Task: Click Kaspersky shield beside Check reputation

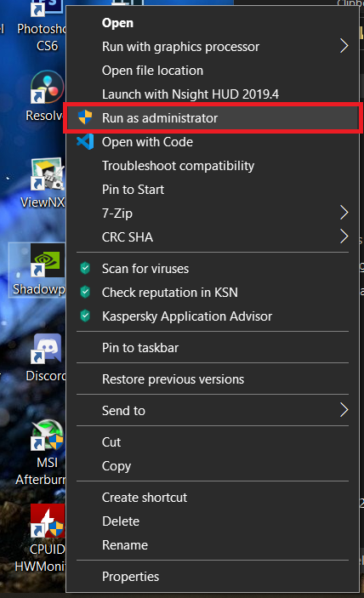Action: [x=85, y=292]
